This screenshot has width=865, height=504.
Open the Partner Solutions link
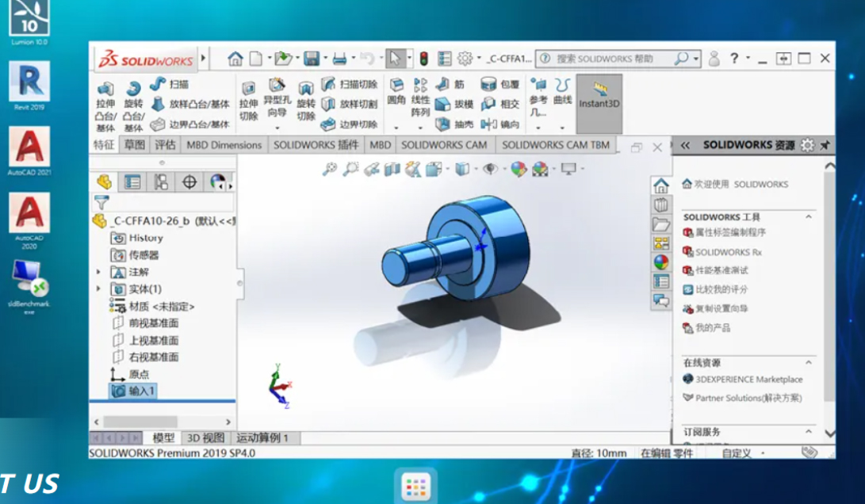point(743,398)
